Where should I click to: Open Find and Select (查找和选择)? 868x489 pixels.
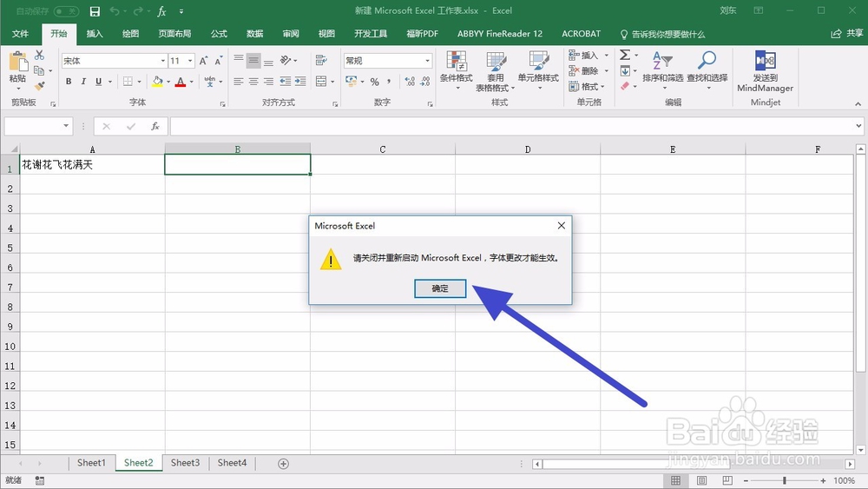707,71
